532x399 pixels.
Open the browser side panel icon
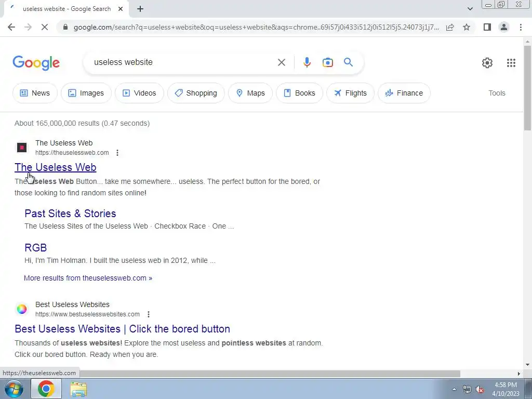(x=487, y=27)
